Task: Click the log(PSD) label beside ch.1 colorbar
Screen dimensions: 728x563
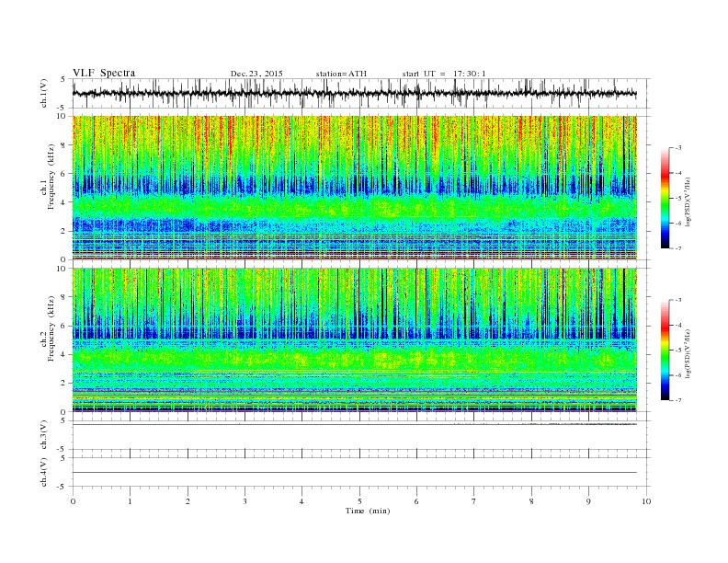Action: point(688,201)
